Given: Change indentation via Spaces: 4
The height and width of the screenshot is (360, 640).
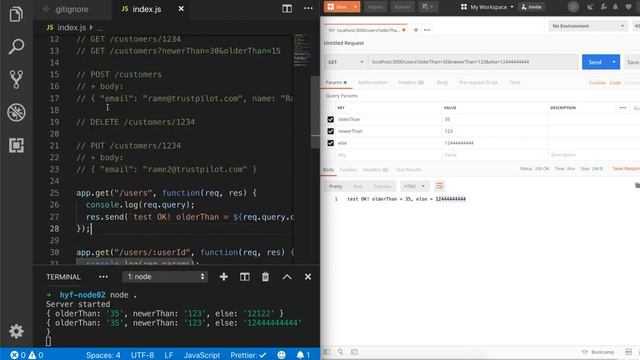Looking at the screenshot, I should [x=103, y=355].
